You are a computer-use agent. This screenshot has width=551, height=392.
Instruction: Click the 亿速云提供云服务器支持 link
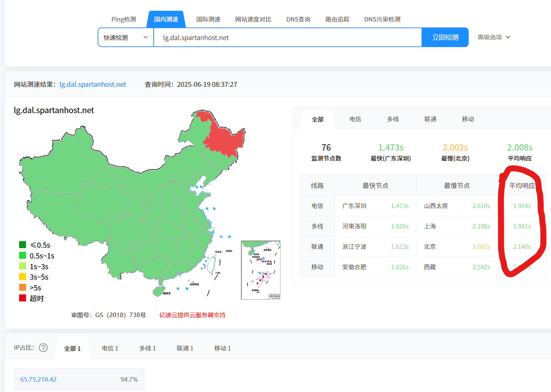(192, 315)
